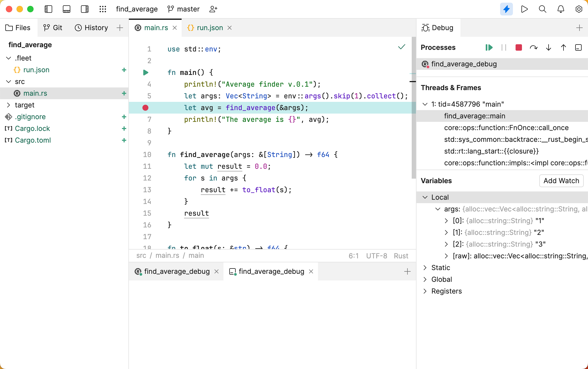
Task: Toggle the left sidebar panel
Action: pyautogui.click(x=48, y=9)
